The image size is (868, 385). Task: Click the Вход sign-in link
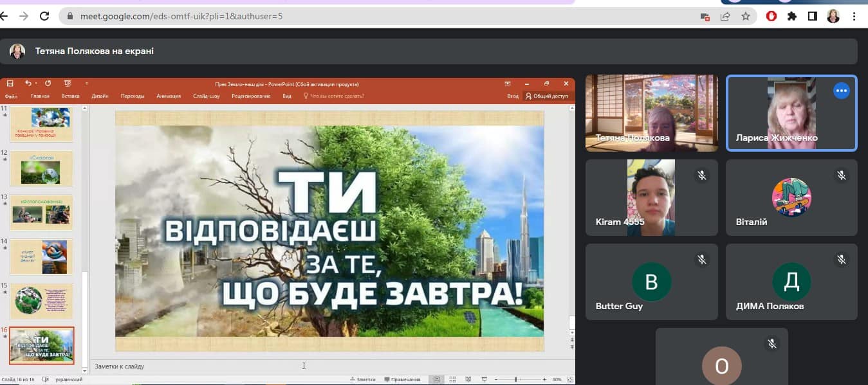pyautogui.click(x=512, y=96)
